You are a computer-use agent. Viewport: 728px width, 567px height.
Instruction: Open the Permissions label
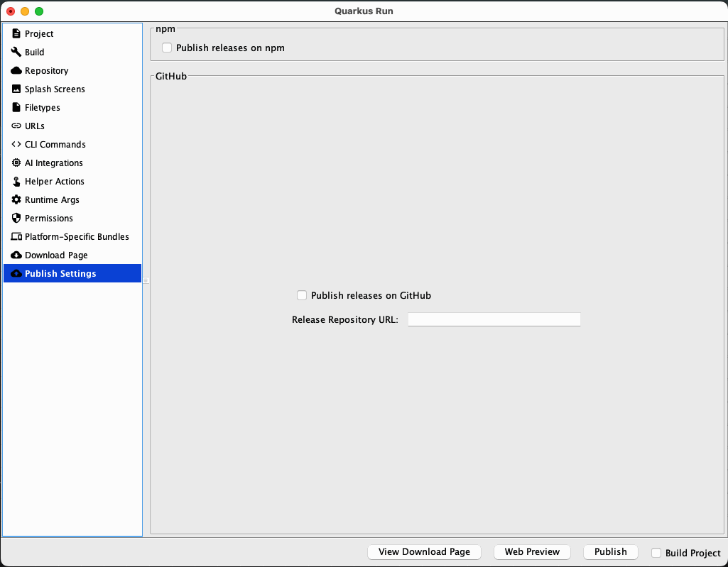point(49,218)
